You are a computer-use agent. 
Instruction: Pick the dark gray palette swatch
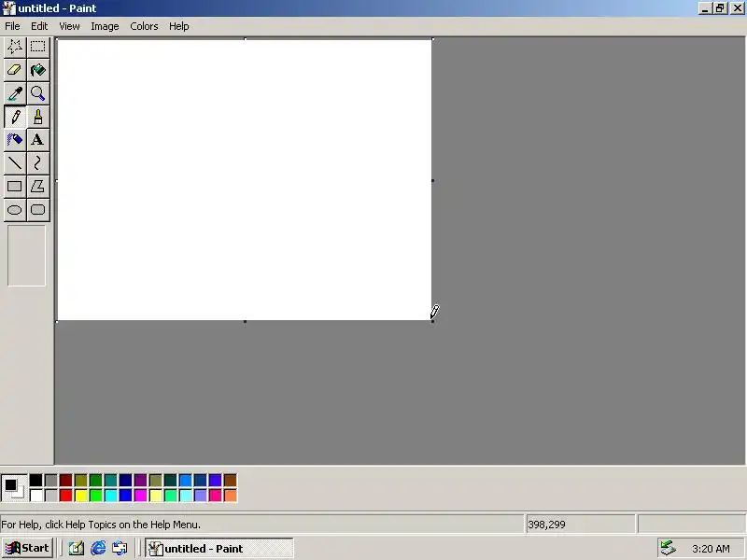point(51,480)
